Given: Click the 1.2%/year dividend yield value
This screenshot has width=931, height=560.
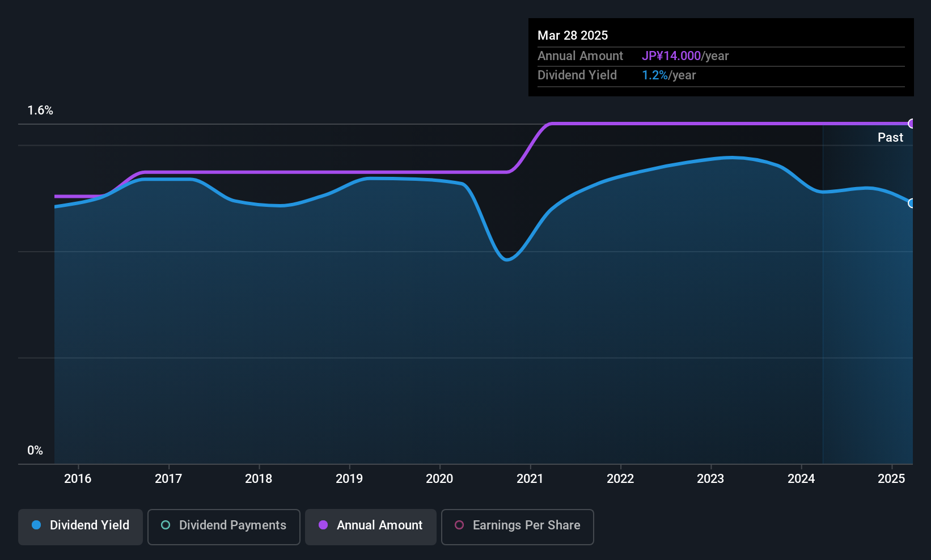Looking at the screenshot, I should (x=668, y=75).
